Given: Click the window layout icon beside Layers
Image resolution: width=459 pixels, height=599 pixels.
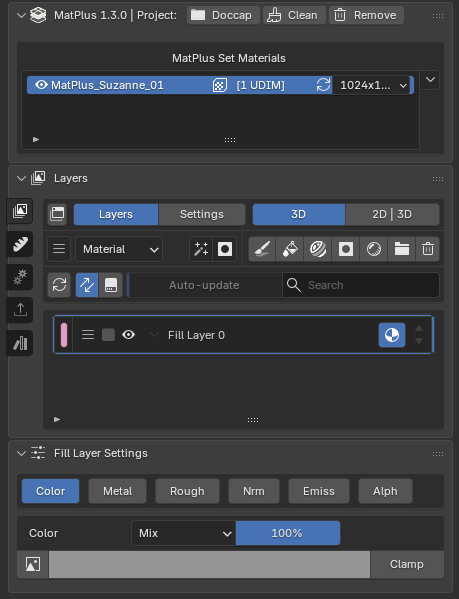Looking at the screenshot, I should click(x=57, y=214).
